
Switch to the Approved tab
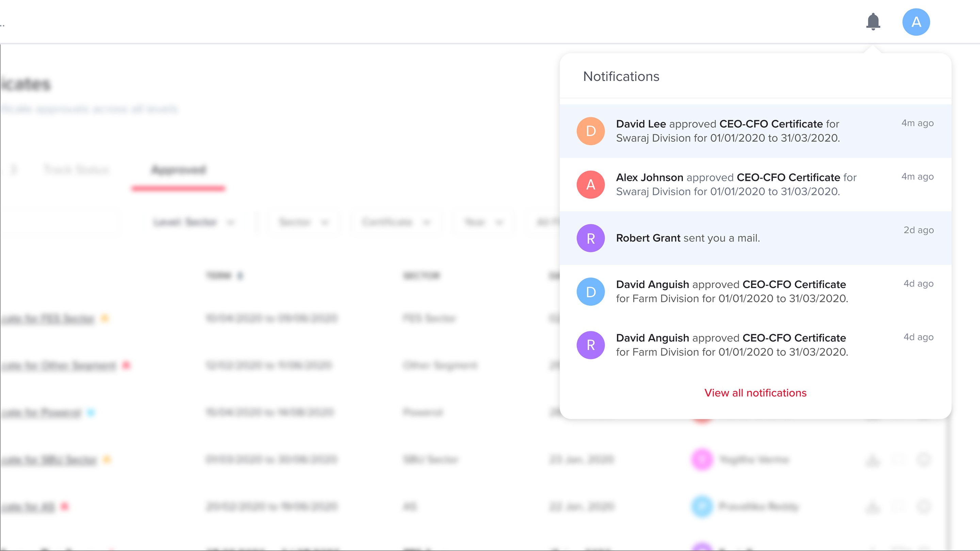(178, 170)
